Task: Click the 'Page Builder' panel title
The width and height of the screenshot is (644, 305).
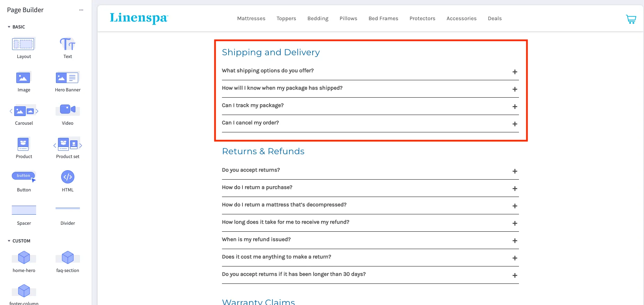Action: click(25, 10)
